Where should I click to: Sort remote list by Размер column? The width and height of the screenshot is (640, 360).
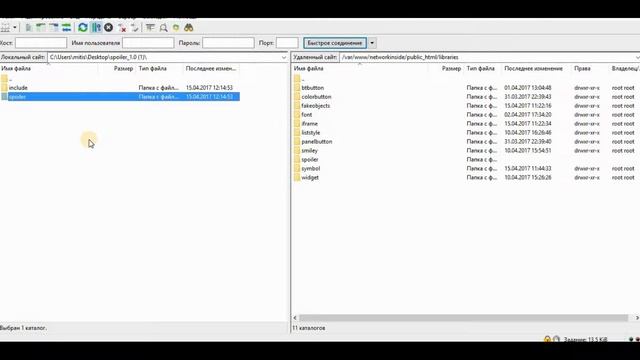coord(446,69)
